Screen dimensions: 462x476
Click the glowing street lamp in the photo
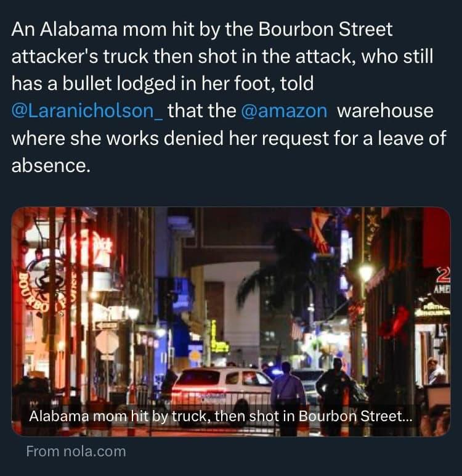click(x=365, y=272)
